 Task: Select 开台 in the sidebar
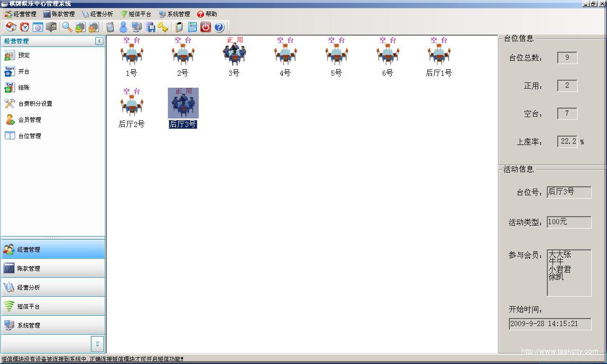pos(24,72)
